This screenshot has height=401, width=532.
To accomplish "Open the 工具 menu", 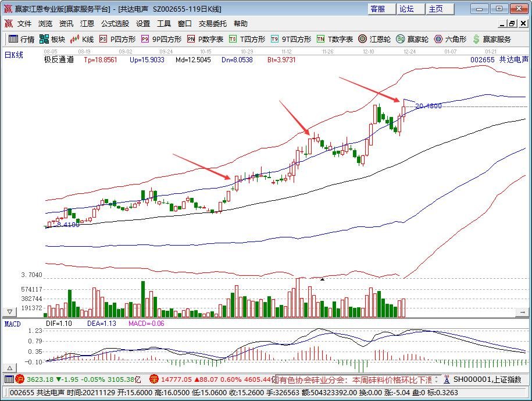I will coord(164,24).
